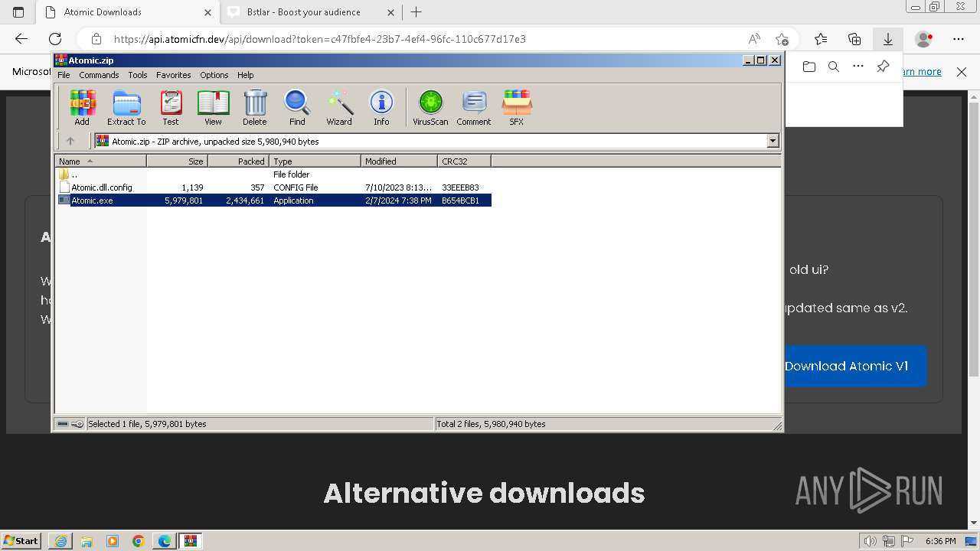The width and height of the screenshot is (980, 551).
Task: Click the volume tray icon
Action: (871, 541)
